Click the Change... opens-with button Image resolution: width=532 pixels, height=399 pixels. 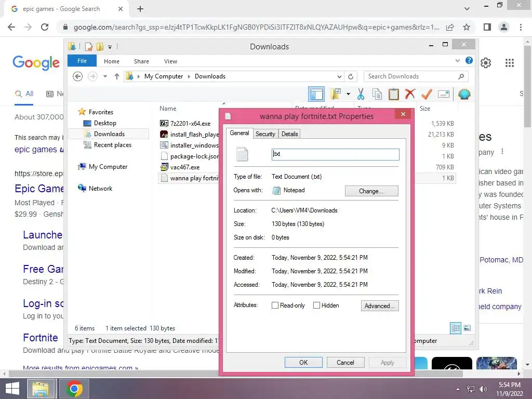click(x=371, y=191)
